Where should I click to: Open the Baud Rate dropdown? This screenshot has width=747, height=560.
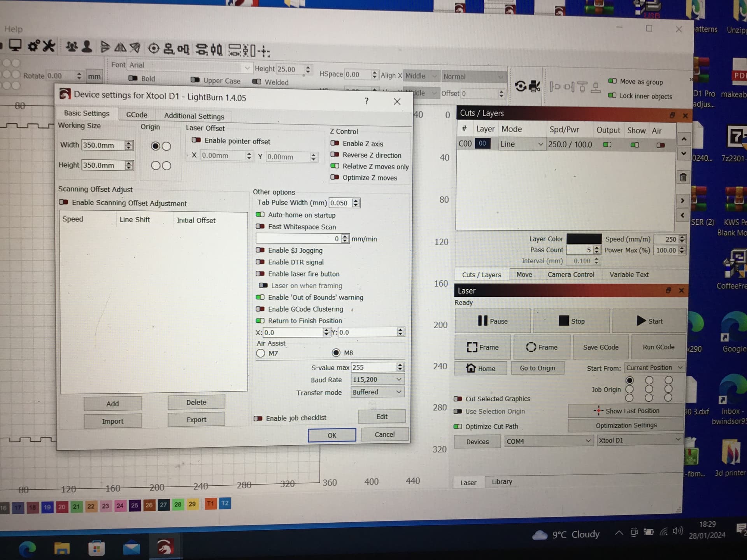[x=377, y=380]
